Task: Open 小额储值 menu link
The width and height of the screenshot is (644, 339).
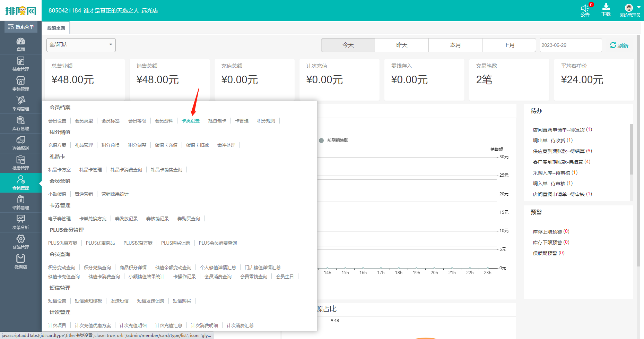Action: [57, 194]
